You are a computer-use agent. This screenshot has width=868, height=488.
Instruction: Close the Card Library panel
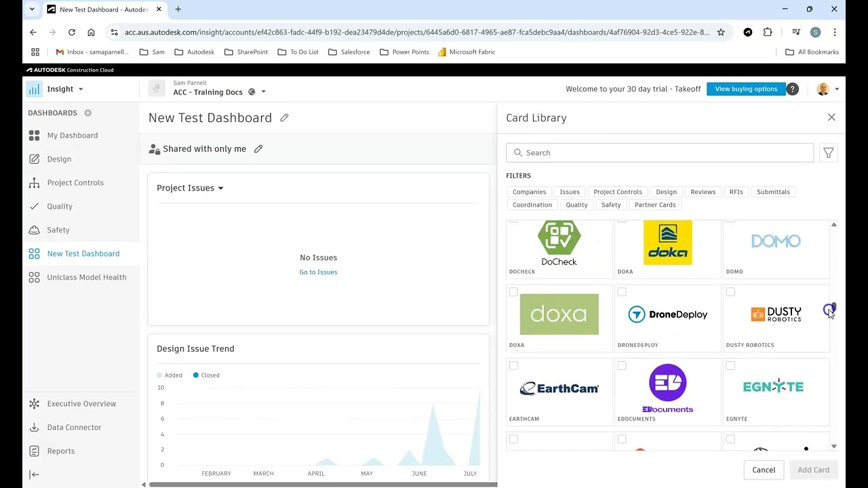(x=831, y=117)
